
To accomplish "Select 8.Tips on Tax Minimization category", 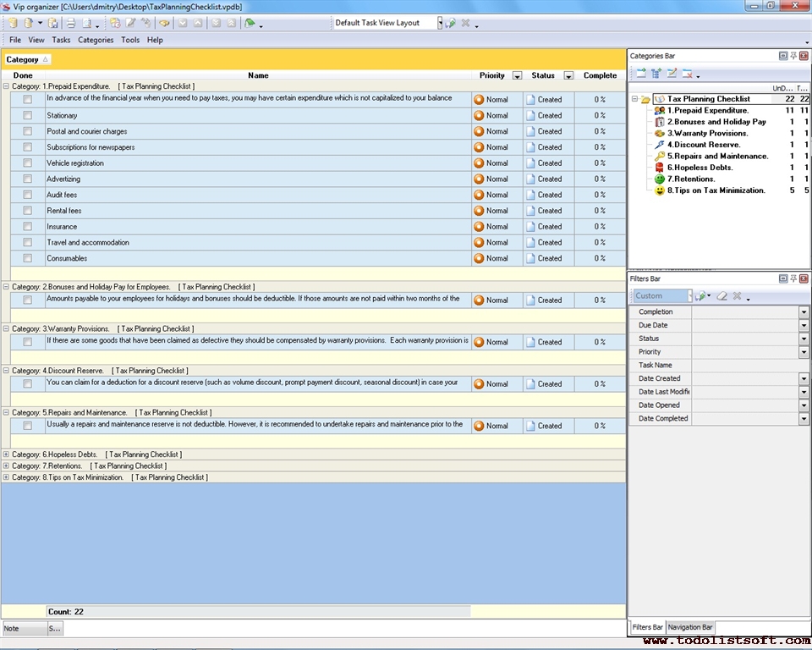I will pos(716,190).
